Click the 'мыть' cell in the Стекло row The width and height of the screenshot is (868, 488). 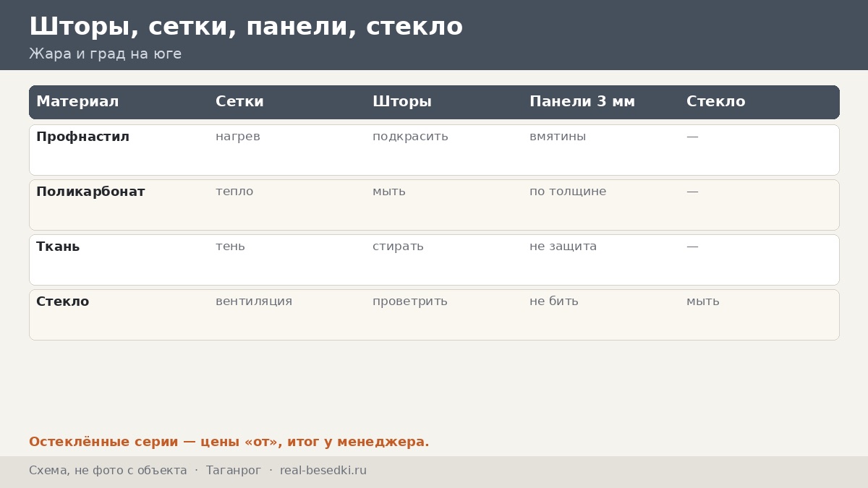click(703, 301)
